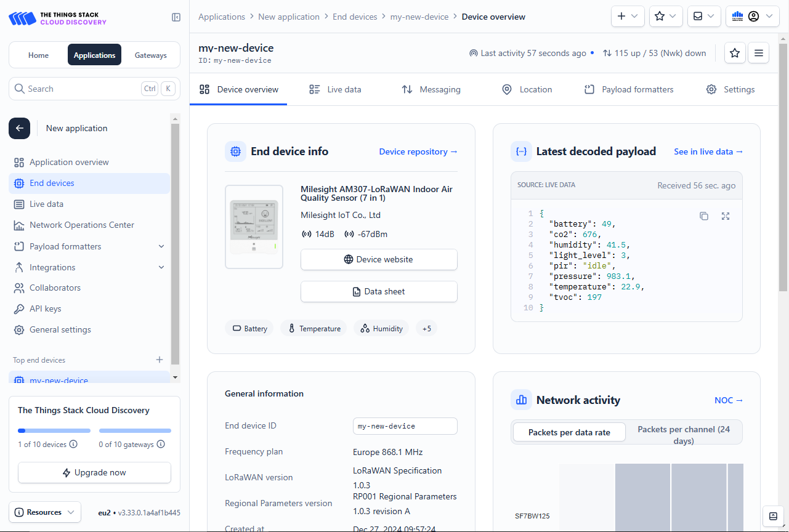
Task: Click the sidebar Search field
Action: (x=94, y=89)
